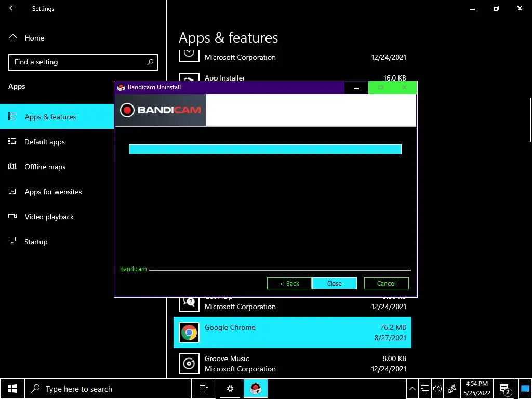Screen dimensions: 532x399
Task: Click the magnifier icon in Find a setting
Action: point(150,62)
